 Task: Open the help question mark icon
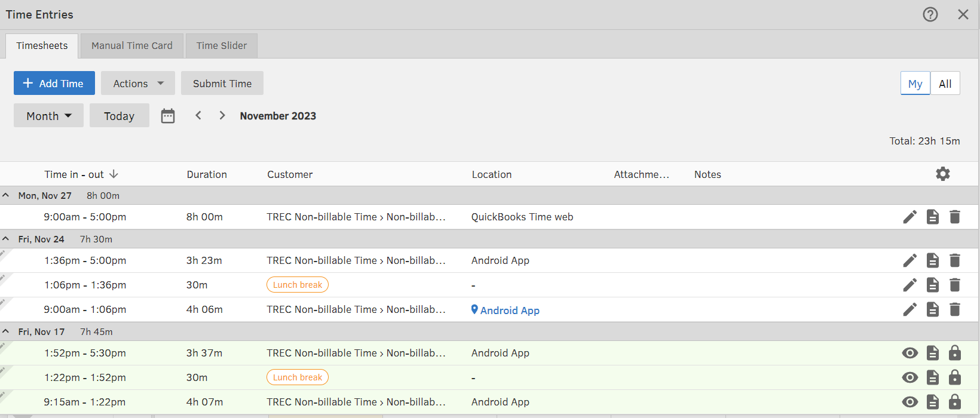click(930, 14)
